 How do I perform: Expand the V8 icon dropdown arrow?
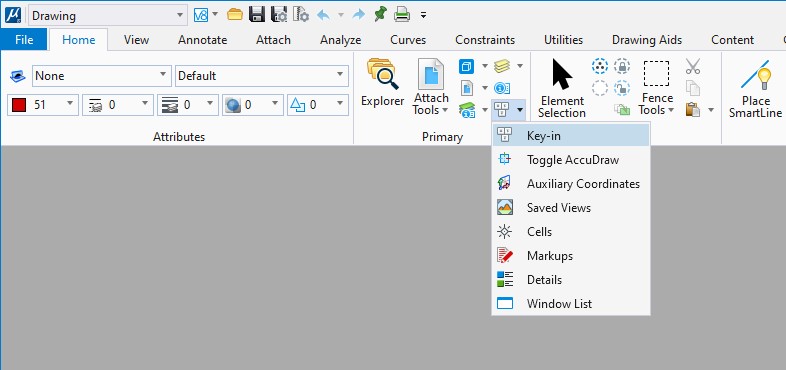coord(216,15)
